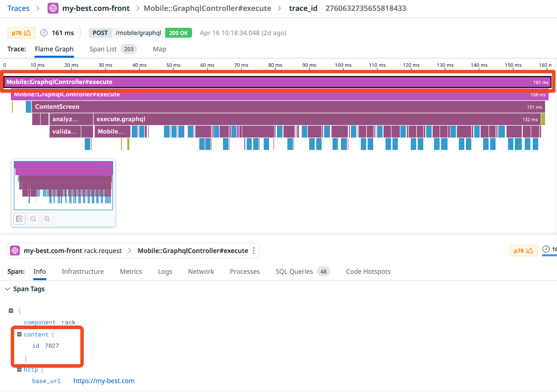
Task: Click the p78 badge in the span panel header
Action: [524, 251]
